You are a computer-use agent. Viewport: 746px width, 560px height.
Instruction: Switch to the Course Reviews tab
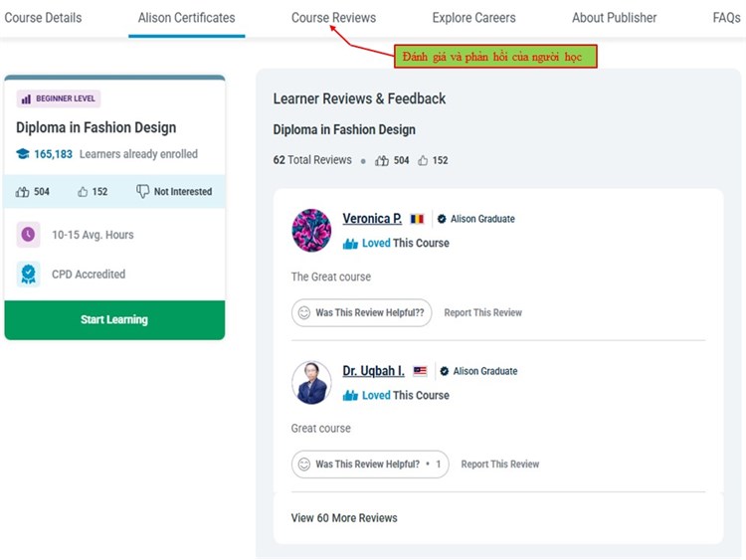pos(333,18)
